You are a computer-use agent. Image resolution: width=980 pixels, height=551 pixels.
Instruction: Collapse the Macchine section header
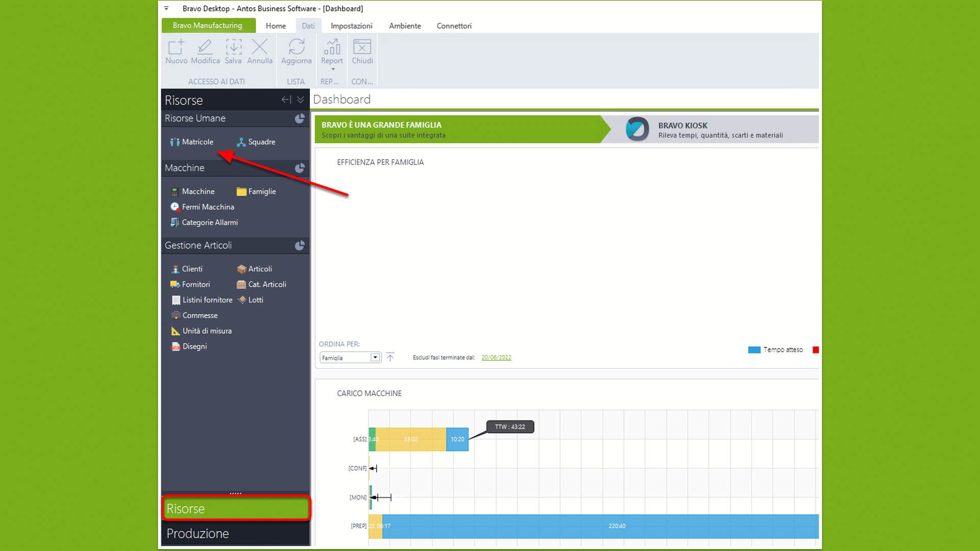[x=235, y=168]
